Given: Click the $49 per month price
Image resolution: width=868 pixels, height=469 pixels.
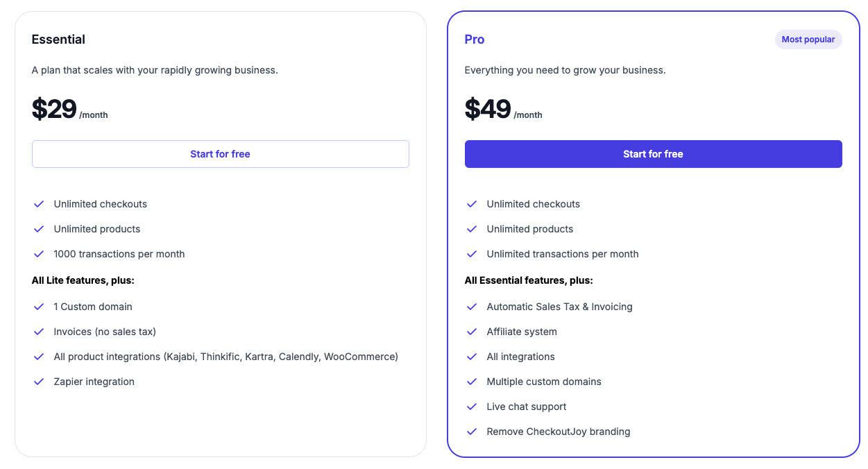Looking at the screenshot, I should pos(503,110).
